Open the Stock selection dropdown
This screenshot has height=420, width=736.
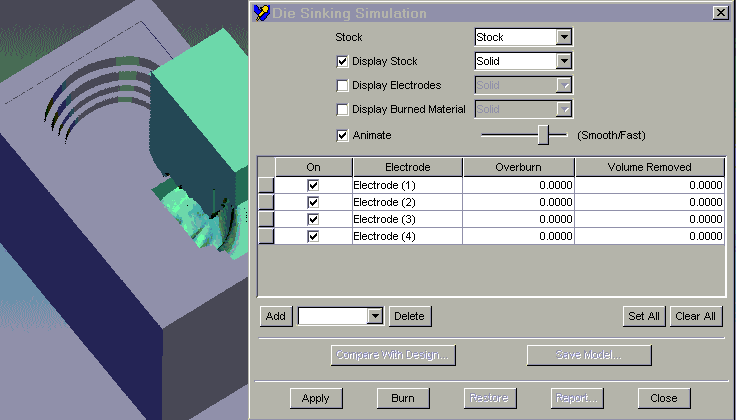tap(564, 37)
